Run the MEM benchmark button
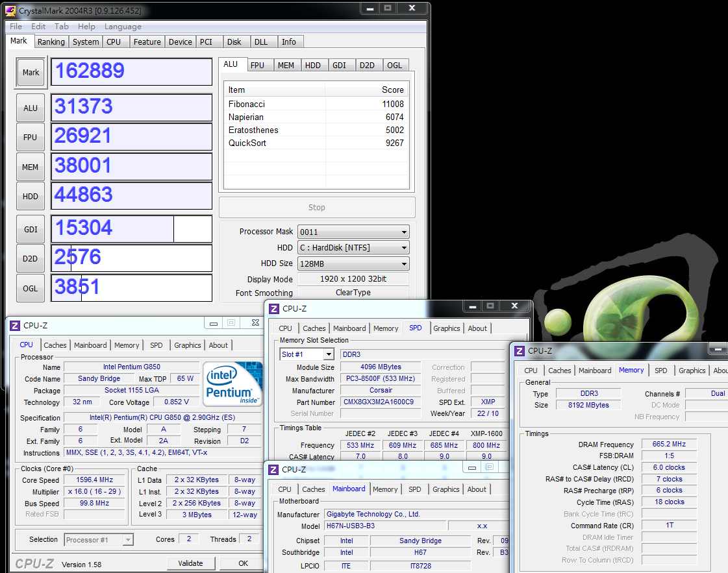The image size is (728, 573). tap(31, 167)
